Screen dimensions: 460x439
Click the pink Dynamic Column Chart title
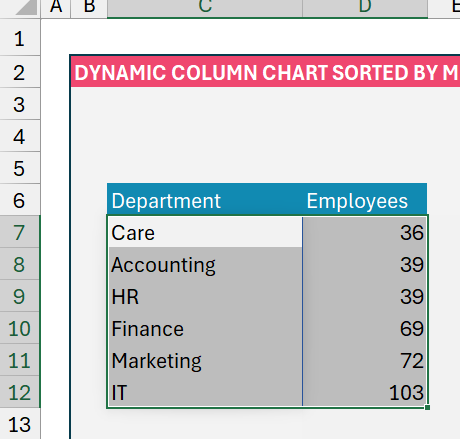click(x=266, y=72)
